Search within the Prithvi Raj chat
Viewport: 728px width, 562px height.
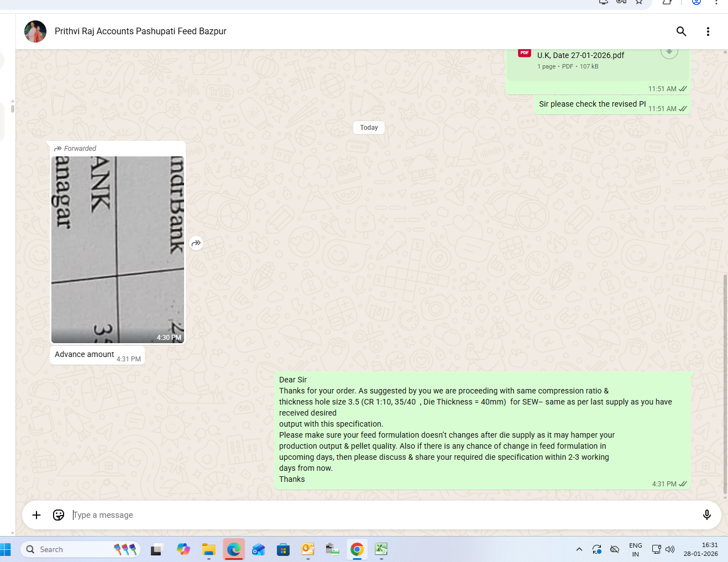tap(681, 31)
